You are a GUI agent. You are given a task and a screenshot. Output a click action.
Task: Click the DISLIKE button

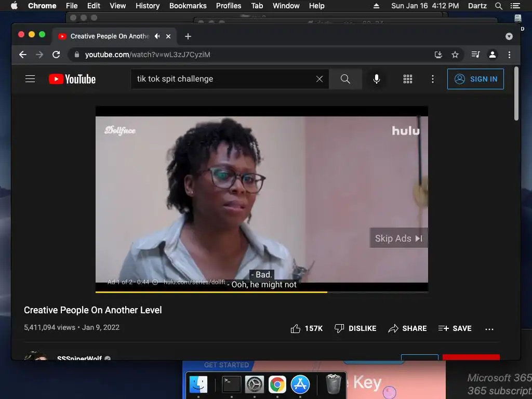(355, 328)
